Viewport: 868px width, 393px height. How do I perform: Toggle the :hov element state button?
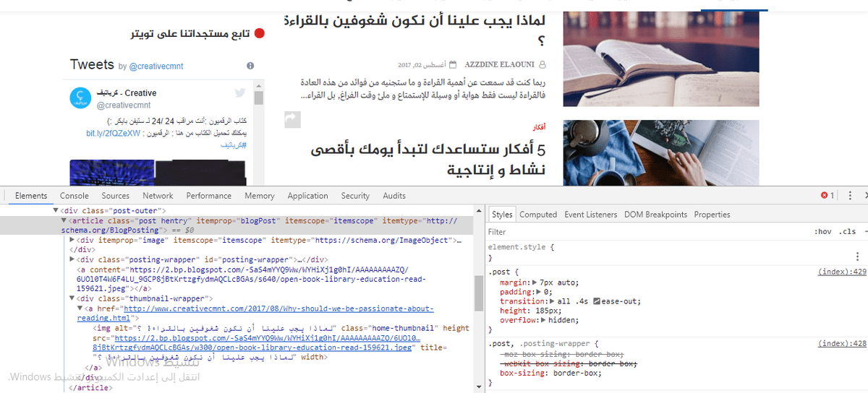coord(823,232)
